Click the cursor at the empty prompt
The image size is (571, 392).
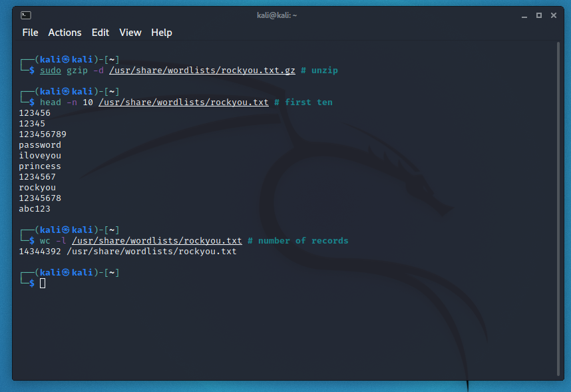43,283
